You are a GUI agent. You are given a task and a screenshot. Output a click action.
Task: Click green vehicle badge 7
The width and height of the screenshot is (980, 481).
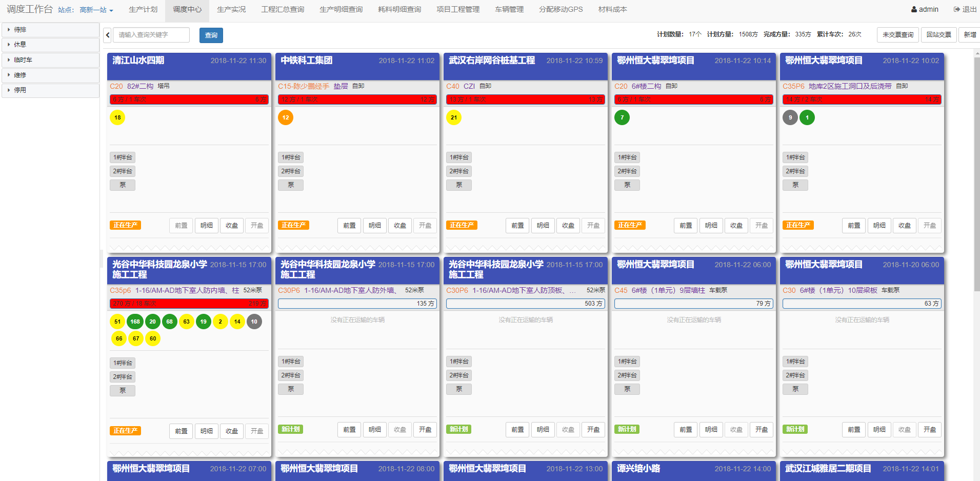tap(622, 117)
